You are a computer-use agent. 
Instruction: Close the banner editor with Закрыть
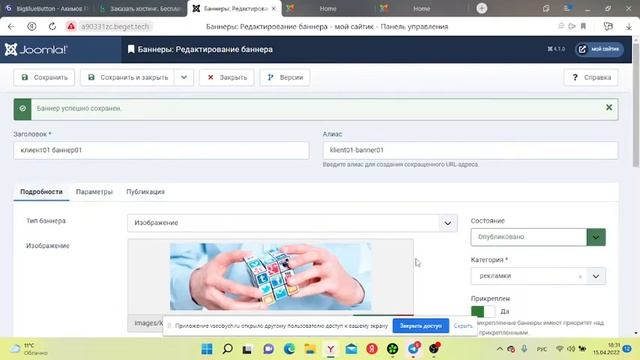[227, 77]
